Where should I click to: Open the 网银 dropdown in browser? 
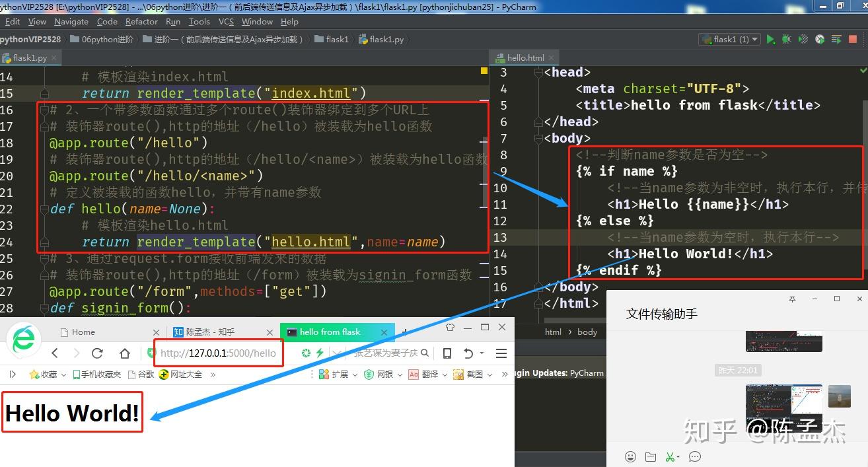[382, 375]
